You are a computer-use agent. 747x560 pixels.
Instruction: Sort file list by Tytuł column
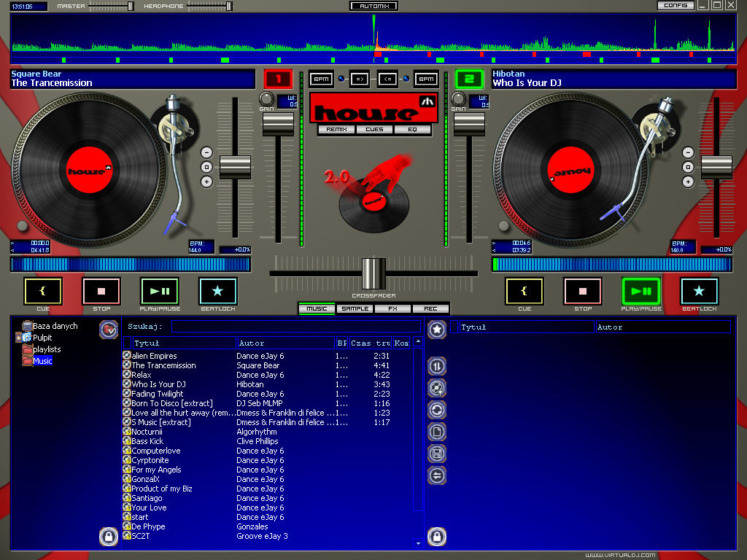click(x=184, y=343)
